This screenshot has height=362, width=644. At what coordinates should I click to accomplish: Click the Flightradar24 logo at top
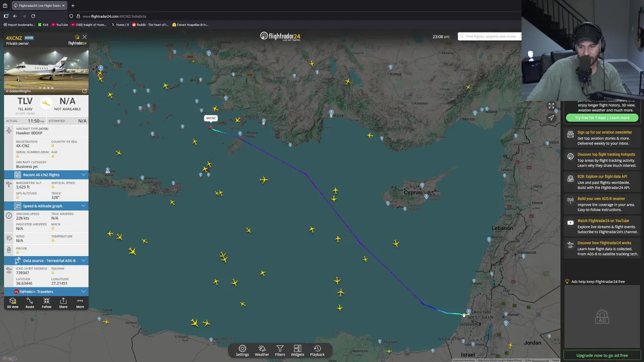[280, 36]
